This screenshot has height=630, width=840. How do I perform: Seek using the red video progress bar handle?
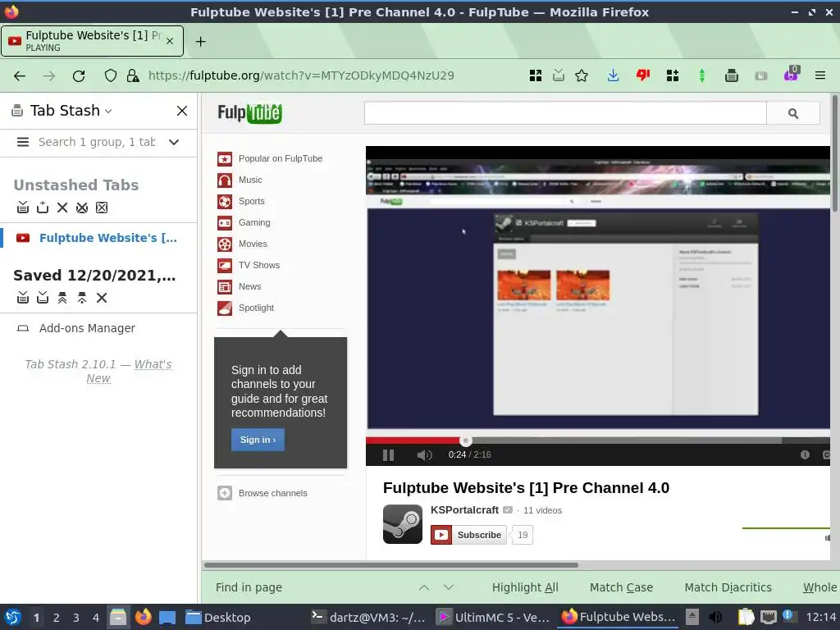tap(466, 441)
